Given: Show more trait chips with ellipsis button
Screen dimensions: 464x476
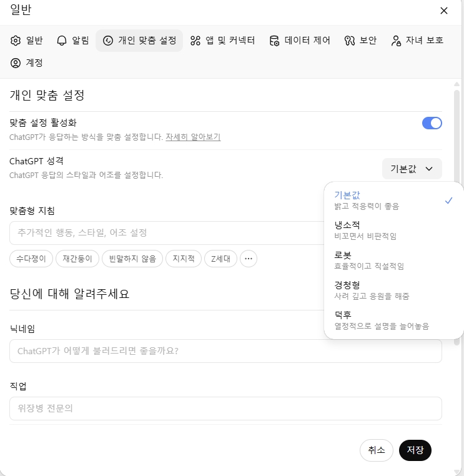Looking at the screenshot, I should tap(249, 258).
